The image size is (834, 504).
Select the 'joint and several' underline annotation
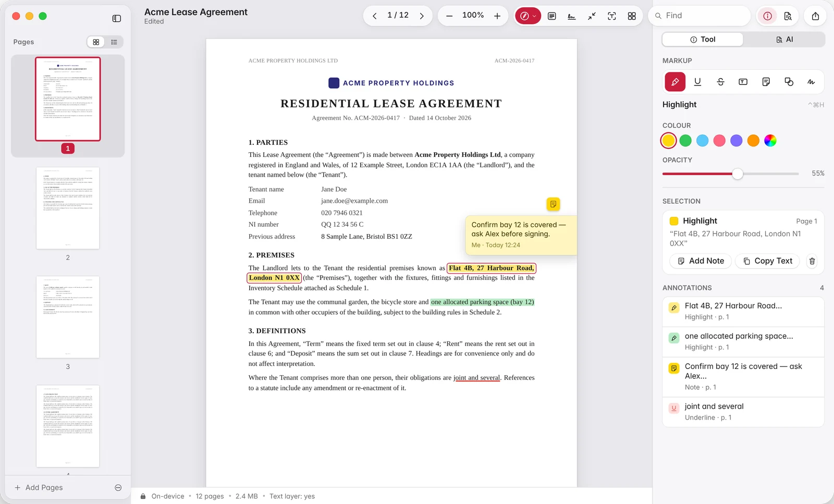(x=743, y=412)
